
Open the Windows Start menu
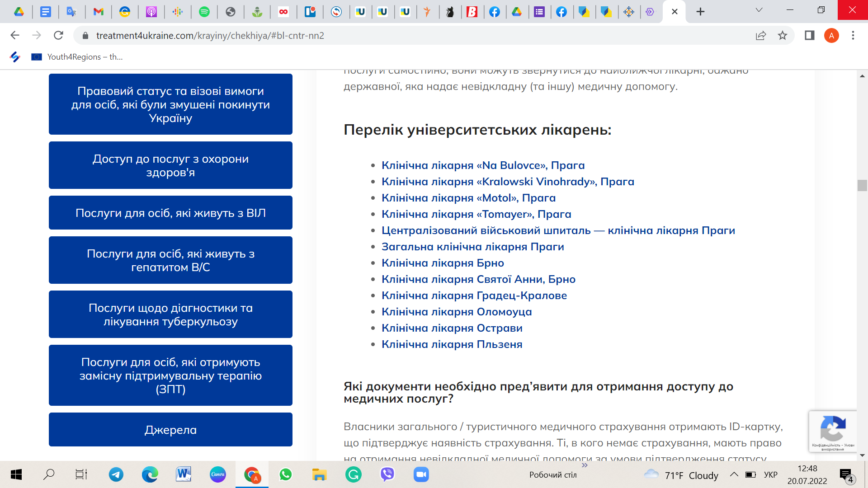[16, 474]
